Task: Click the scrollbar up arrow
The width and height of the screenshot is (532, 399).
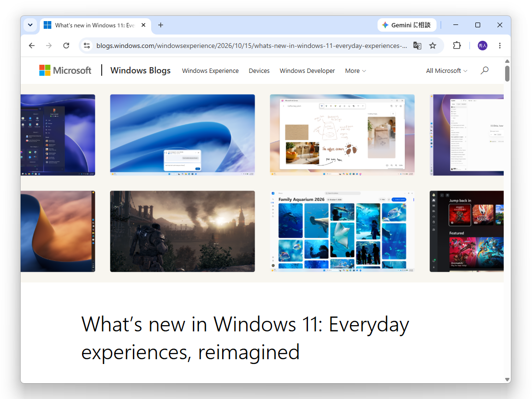Action: 507,61
